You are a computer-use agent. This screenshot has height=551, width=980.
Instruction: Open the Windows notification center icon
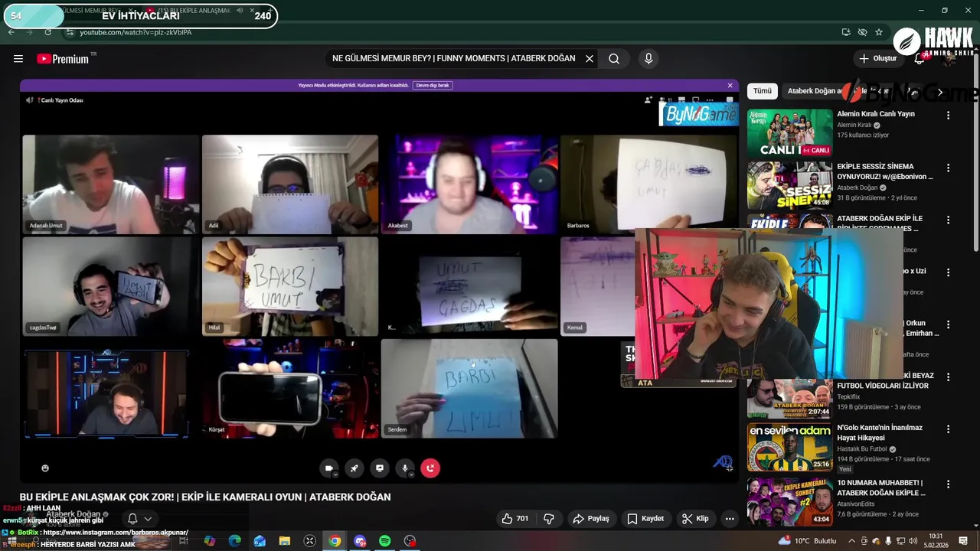pyautogui.click(x=964, y=541)
